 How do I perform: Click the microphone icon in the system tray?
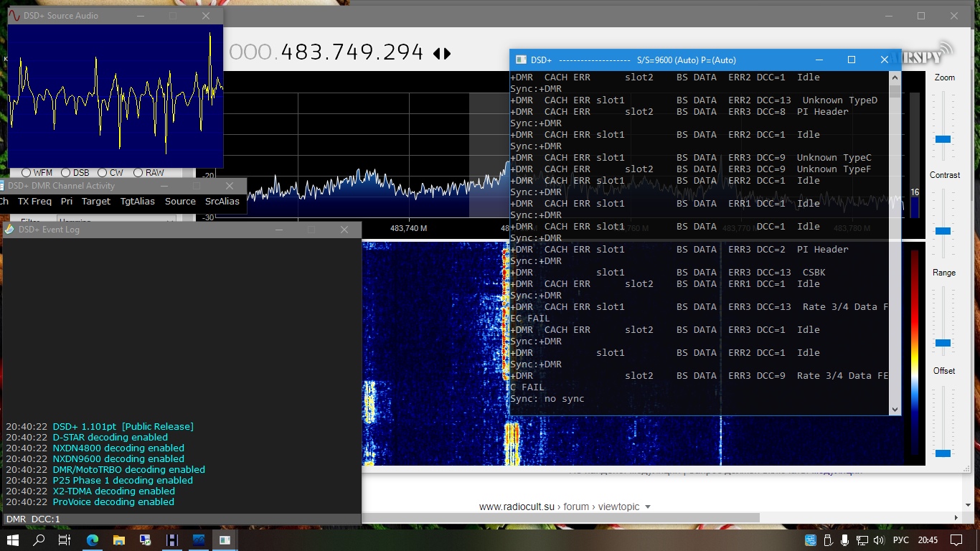coord(844,540)
